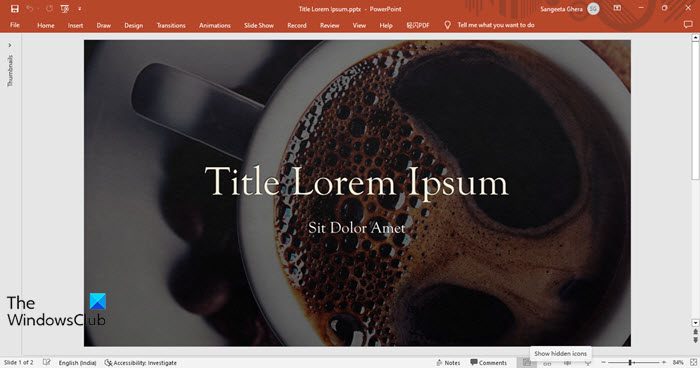700x369 pixels.
Task: Expand the Thumbnails pane arrow
Action: (10, 45)
